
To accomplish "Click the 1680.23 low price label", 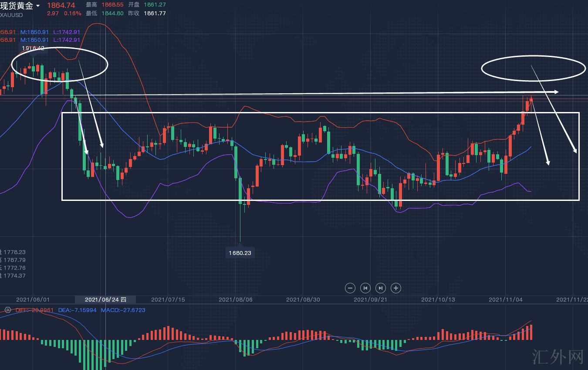I will tap(240, 253).
